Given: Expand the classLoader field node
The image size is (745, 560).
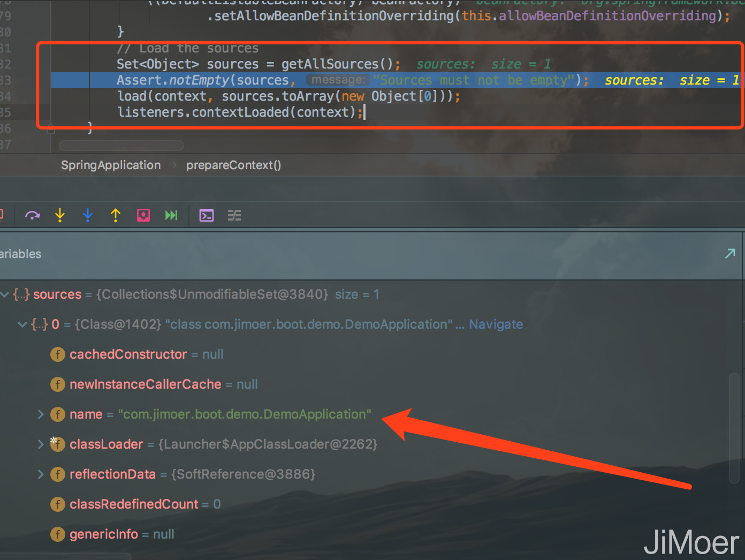Looking at the screenshot, I should tap(40, 444).
